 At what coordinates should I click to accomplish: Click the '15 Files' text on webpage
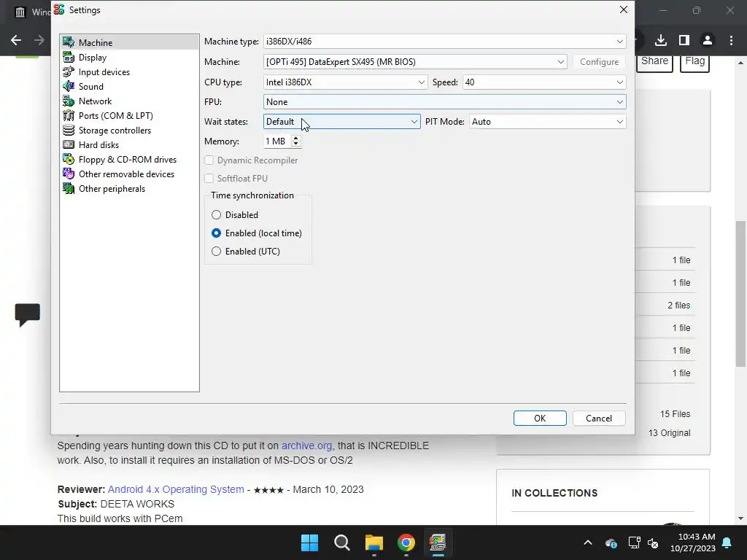point(675,414)
